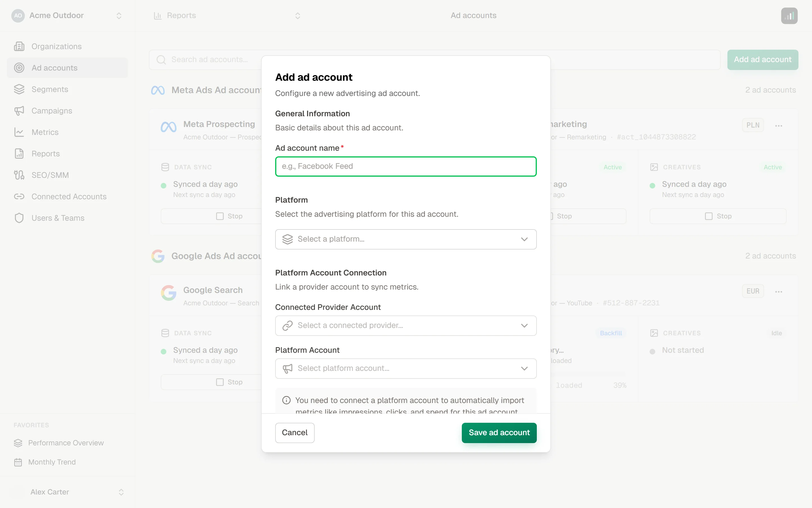Click the Organizations building icon in sidebar

19,46
